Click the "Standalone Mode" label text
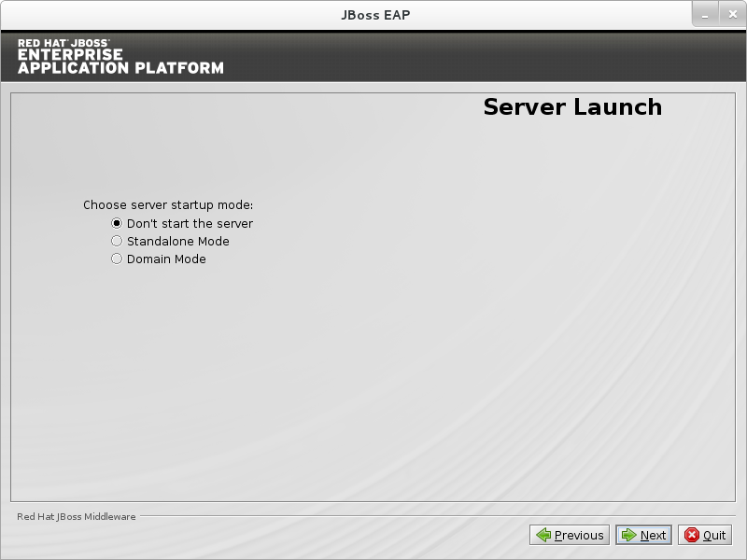This screenshot has width=747, height=560. point(177,242)
